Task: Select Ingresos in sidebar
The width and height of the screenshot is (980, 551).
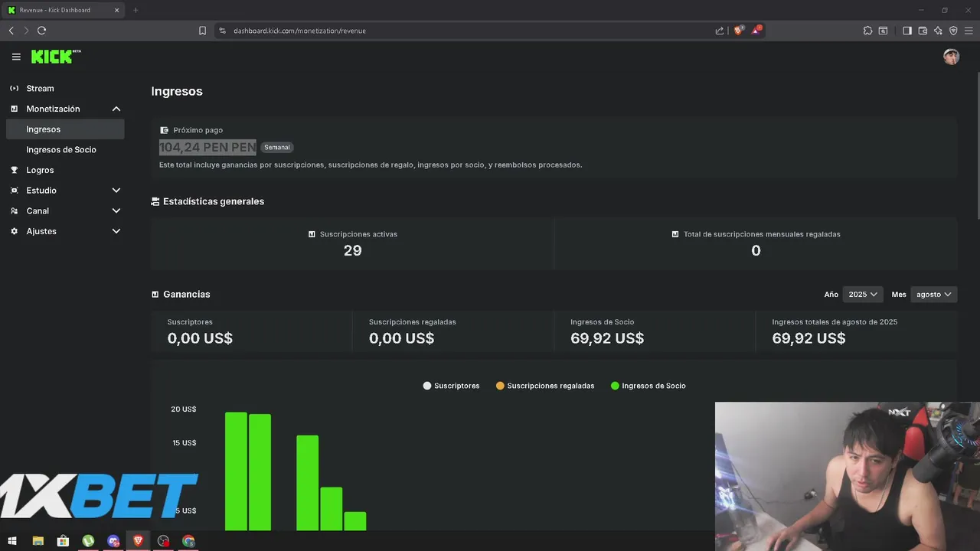Action: [65, 129]
